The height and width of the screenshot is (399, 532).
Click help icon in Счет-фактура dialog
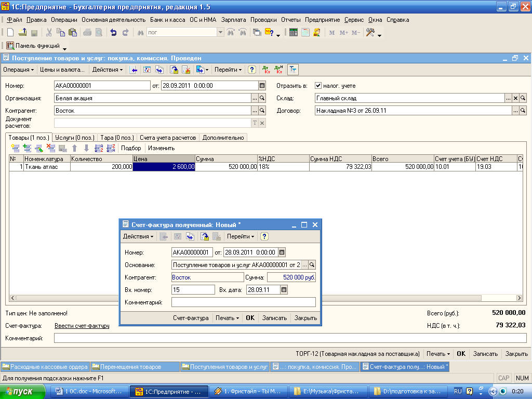click(264, 236)
